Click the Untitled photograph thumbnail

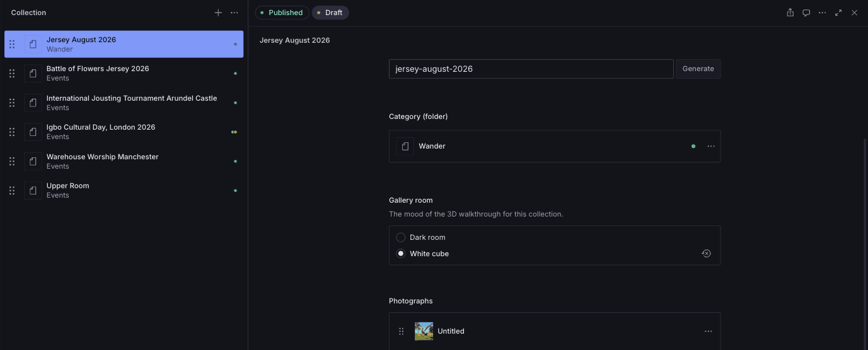tap(424, 331)
